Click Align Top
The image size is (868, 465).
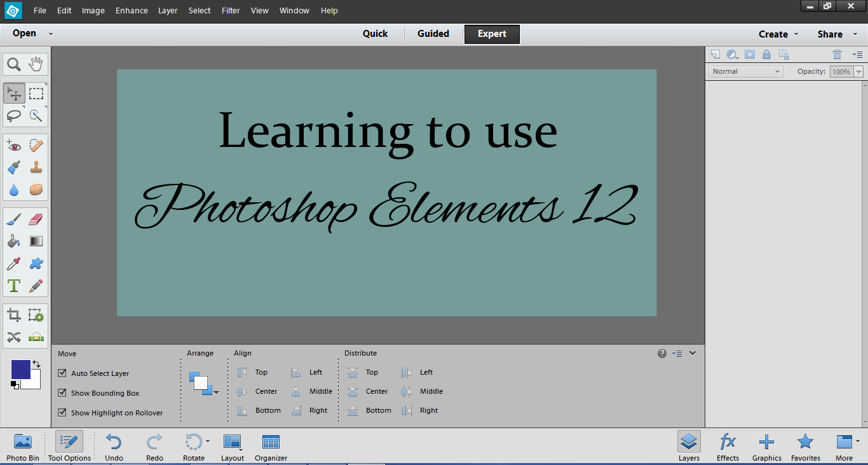[x=252, y=373]
